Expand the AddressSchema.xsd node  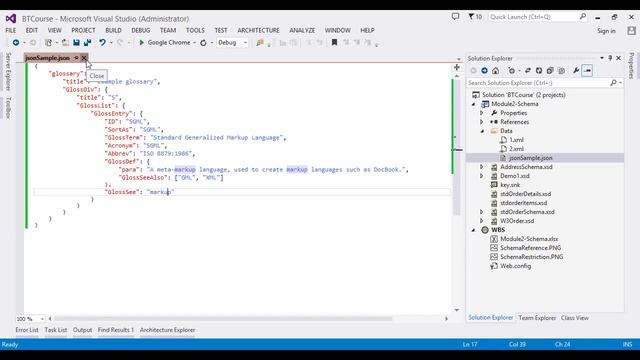482,167
